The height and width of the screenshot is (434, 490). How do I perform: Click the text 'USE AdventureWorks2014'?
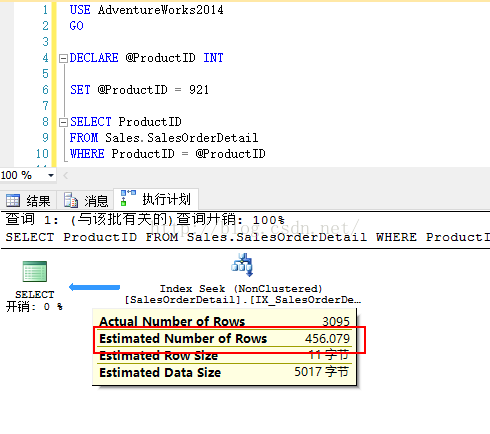point(146,10)
